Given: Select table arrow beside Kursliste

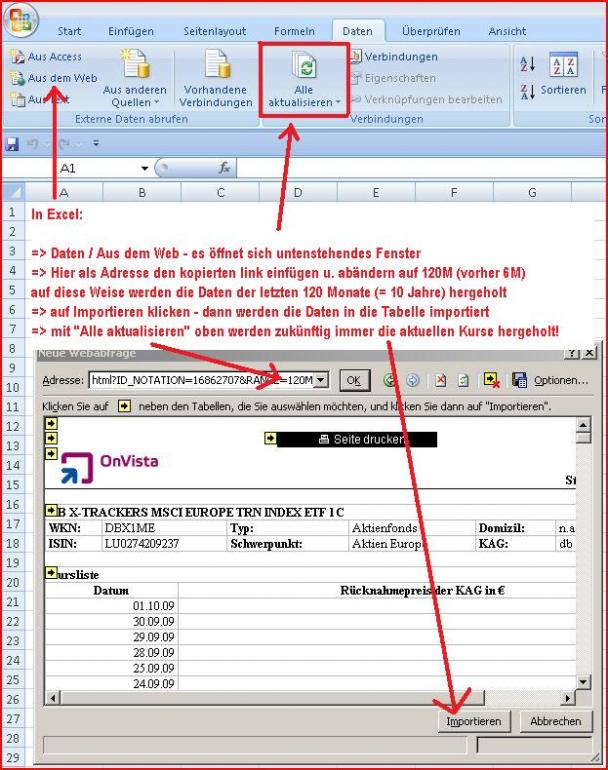Looking at the screenshot, I should point(51,573).
